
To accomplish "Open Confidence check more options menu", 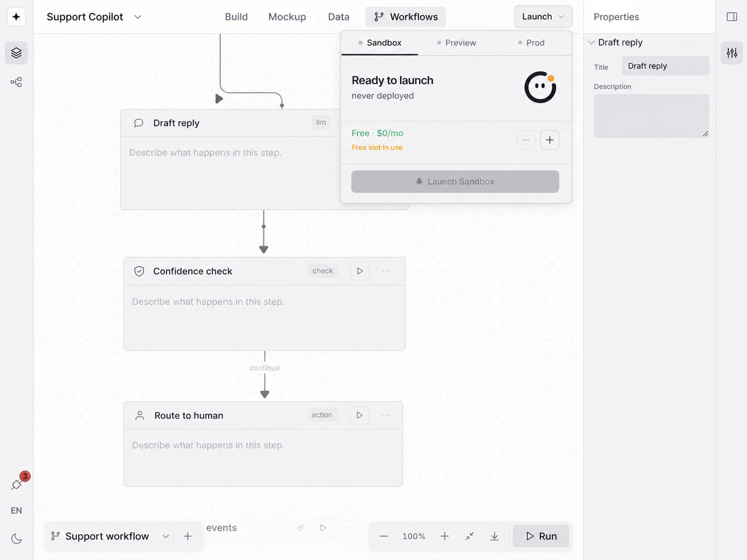I will [x=386, y=271].
